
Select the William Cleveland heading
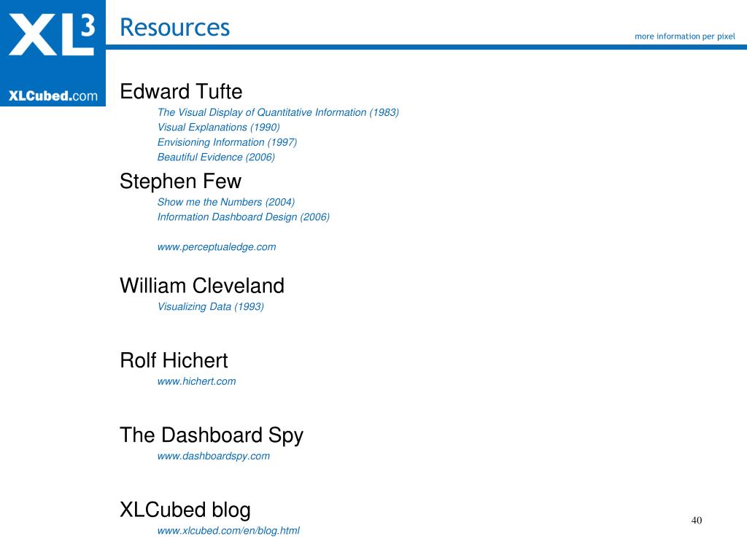coord(202,286)
